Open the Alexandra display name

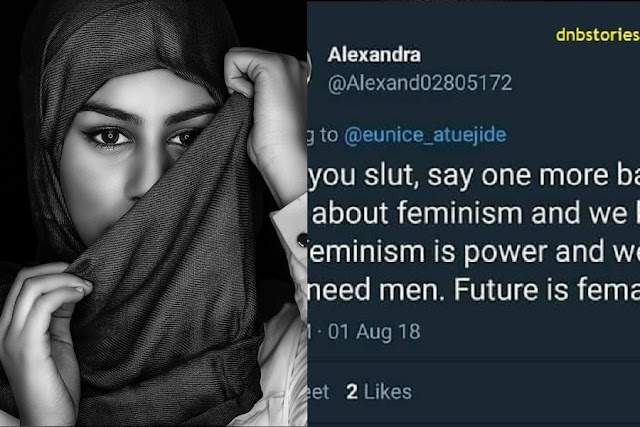[x=374, y=55]
